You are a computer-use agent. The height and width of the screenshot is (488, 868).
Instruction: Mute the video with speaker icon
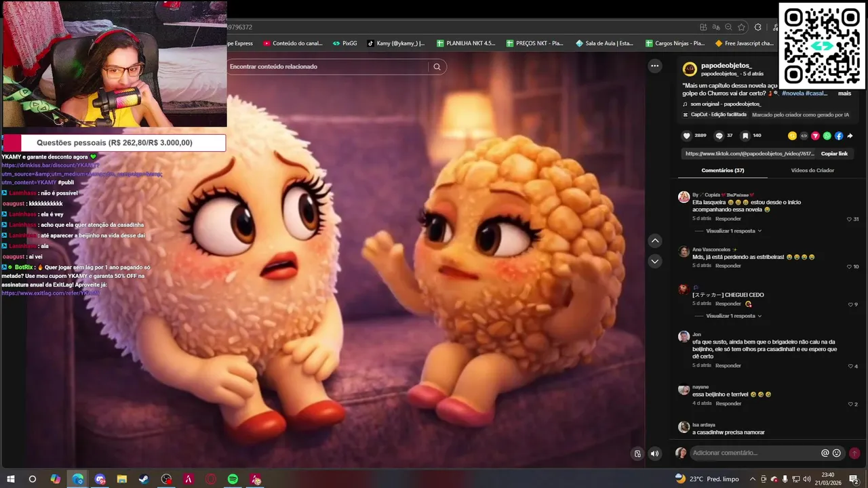click(x=654, y=453)
